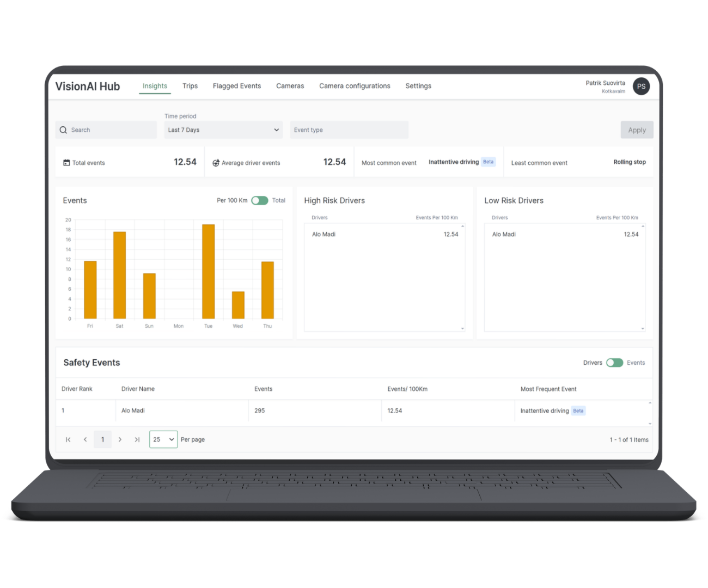This screenshot has width=708, height=588.
Task: Click the tallest Tue bar in chart
Action: click(208, 271)
